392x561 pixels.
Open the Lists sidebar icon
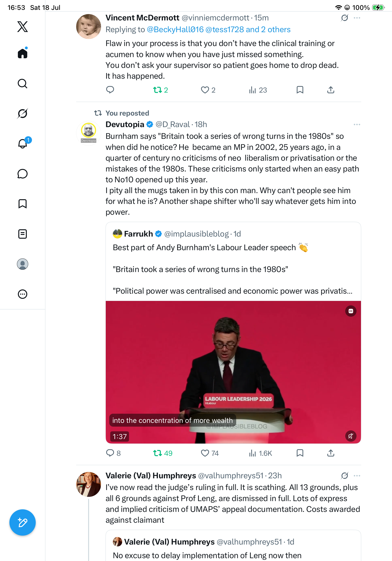pyautogui.click(x=23, y=234)
